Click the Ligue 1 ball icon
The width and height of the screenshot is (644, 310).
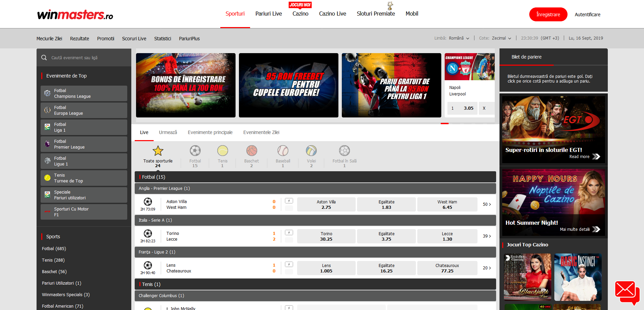pyautogui.click(x=47, y=161)
